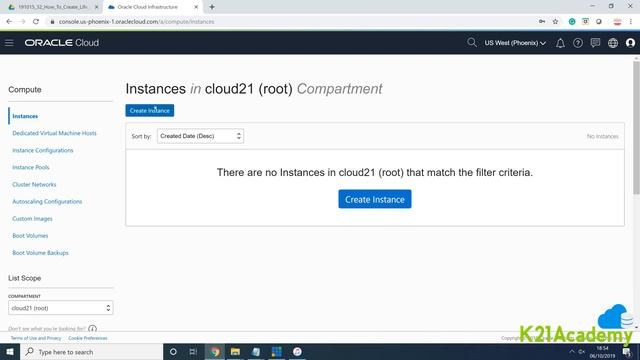The width and height of the screenshot is (640, 360).
Task: Open the feedback chat icon
Action: (595, 43)
